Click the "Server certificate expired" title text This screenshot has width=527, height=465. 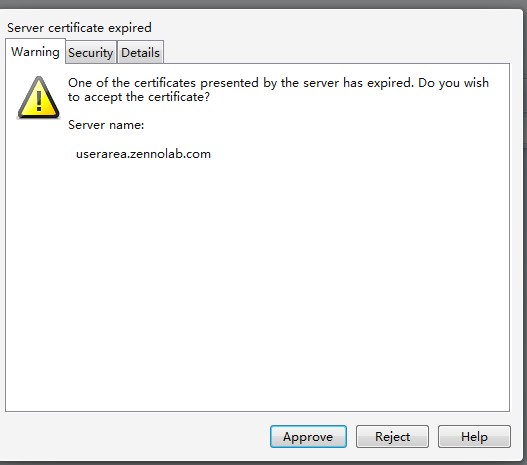click(79, 28)
